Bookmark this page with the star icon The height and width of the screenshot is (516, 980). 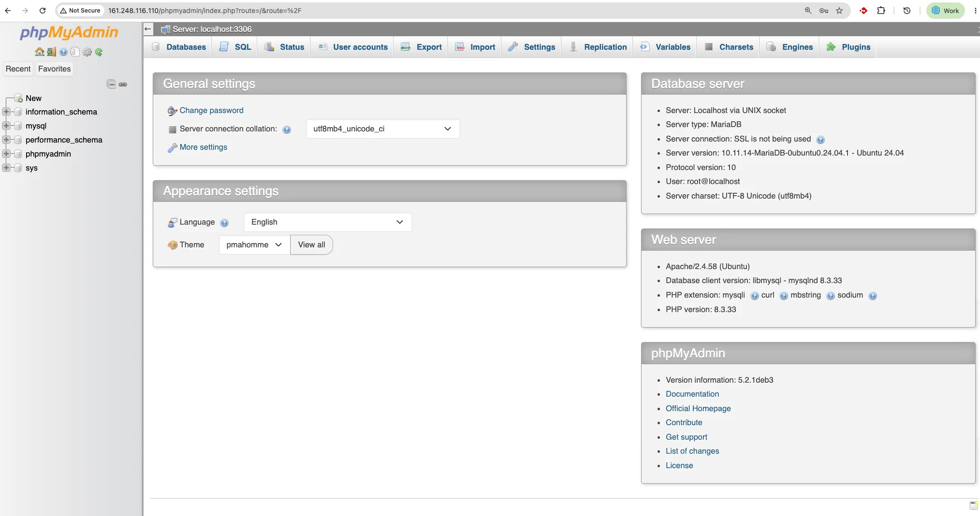point(839,10)
